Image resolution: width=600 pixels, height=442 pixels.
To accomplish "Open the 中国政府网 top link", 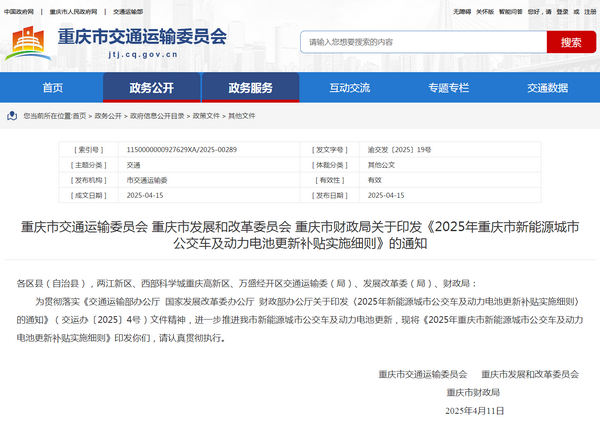I will pyautogui.click(x=19, y=11).
